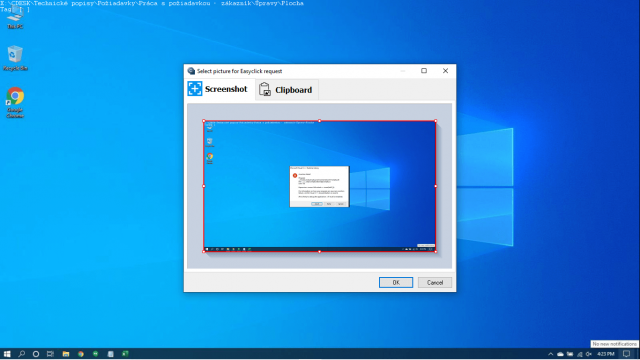The image size is (640, 360).
Task: Click top-left red selection handle in preview
Action: pos(204,121)
